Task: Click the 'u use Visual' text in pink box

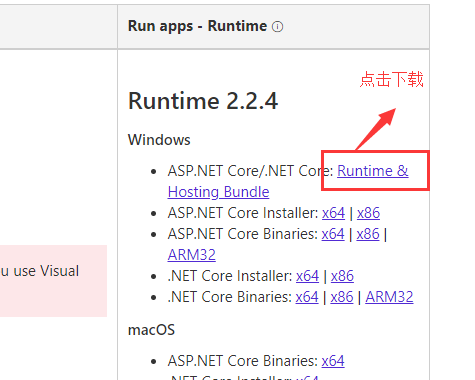Action: click(x=40, y=271)
